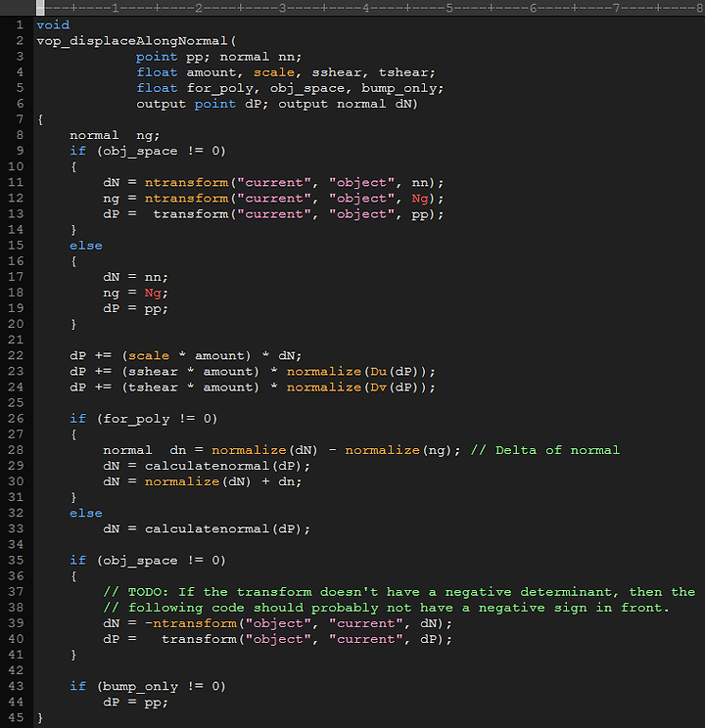Click line number 1 in the gutter

click(x=20, y=24)
